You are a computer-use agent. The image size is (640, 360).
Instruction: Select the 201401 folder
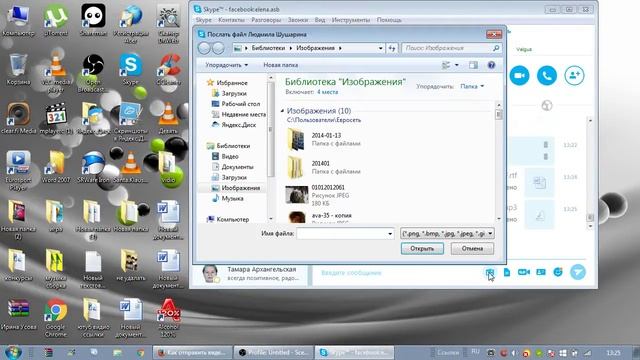323,167
